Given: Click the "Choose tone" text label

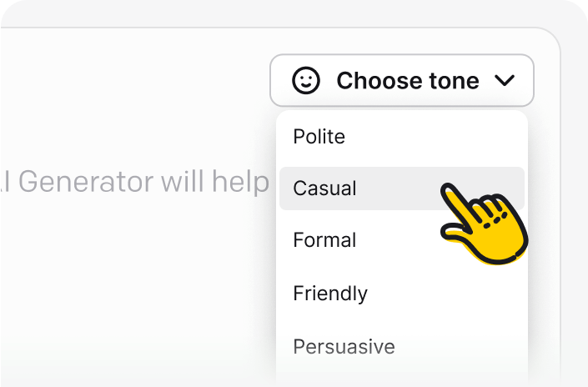Looking at the screenshot, I should click(x=407, y=81).
